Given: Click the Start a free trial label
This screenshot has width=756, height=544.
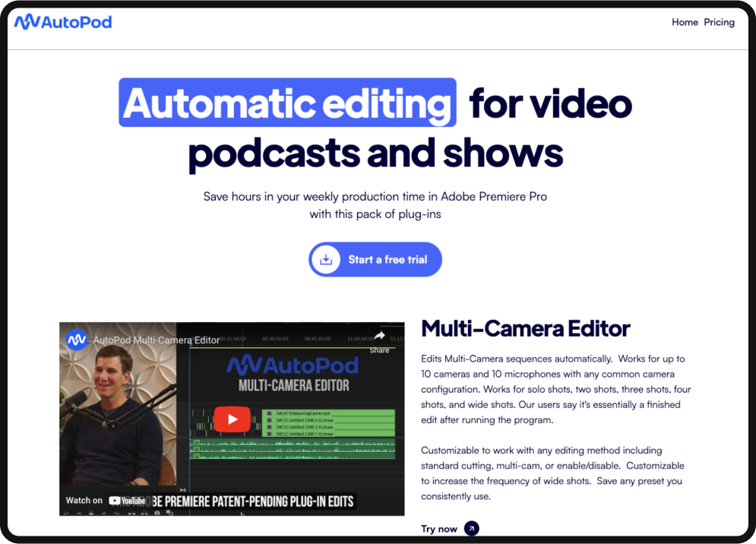Looking at the screenshot, I should coord(387,260).
